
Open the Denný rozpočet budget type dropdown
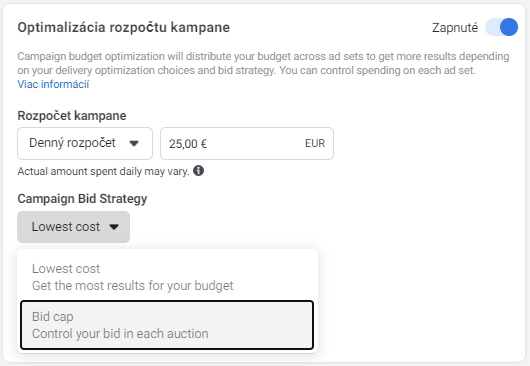pyautogui.click(x=85, y=143)
